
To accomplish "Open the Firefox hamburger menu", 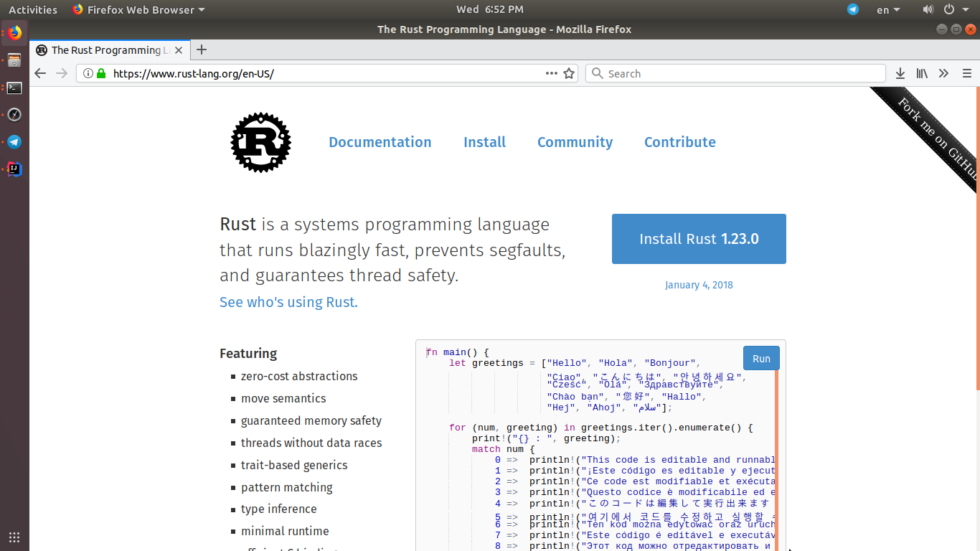I will coord(966,73).
